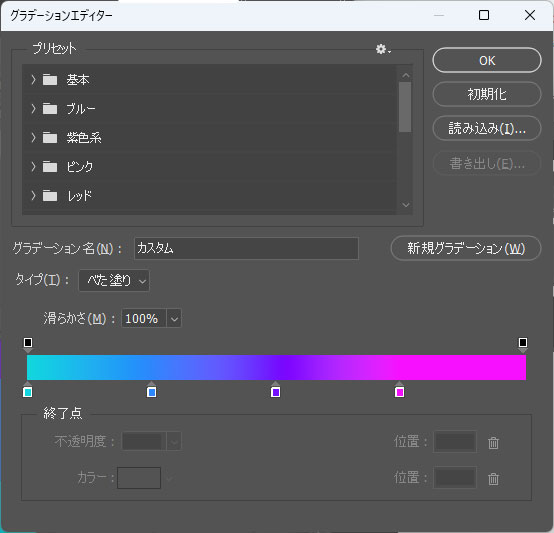554x533 pixels.
Task: Click the 新規グラデーション(W) button
Action: (x=466, y=248)
